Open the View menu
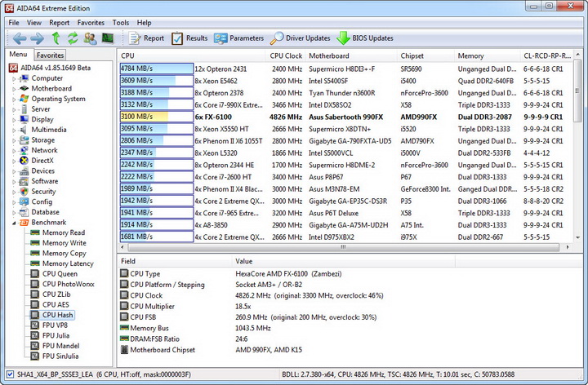 click(33, 23)
